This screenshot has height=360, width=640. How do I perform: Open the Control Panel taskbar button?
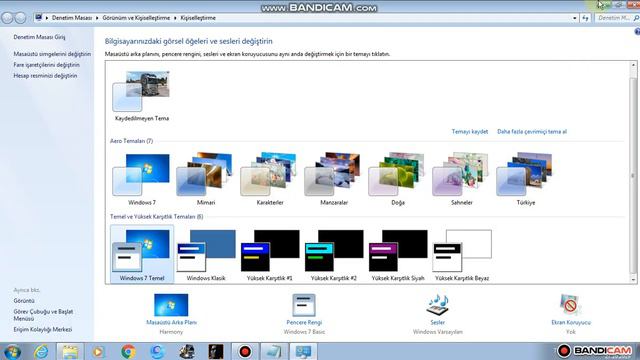click(x=303, y=351)
